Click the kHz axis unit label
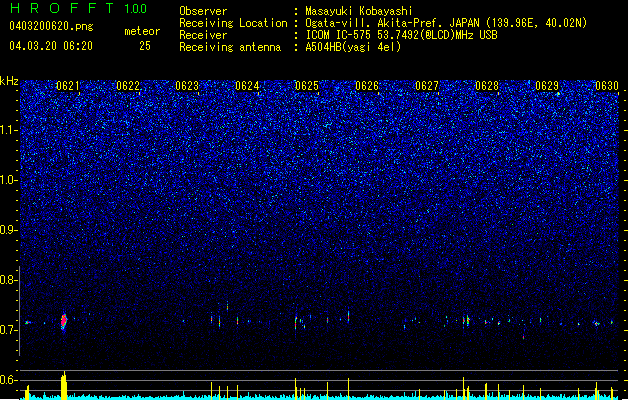This screenshot has width=629, height=400. [9, 81]
